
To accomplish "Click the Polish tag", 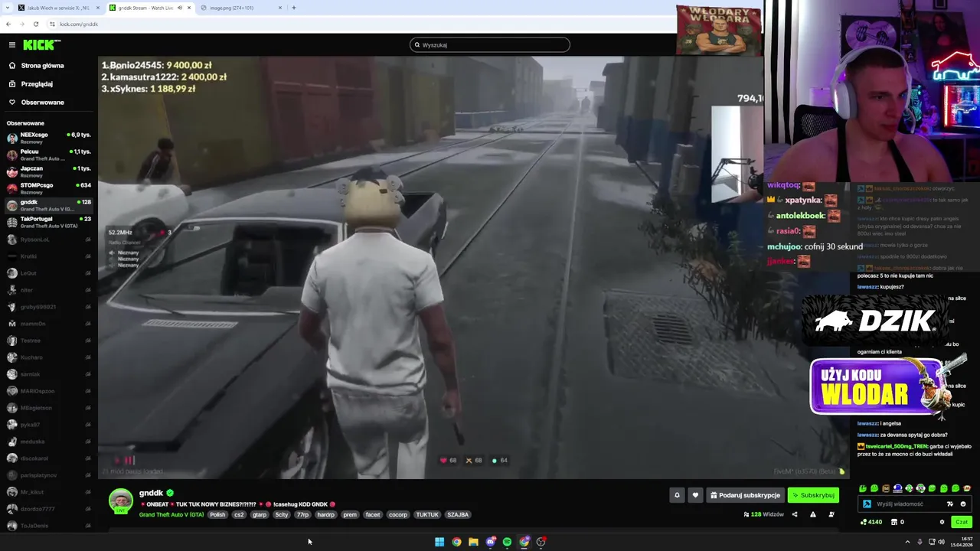I will pyautogui.click(x=217, y=514).
